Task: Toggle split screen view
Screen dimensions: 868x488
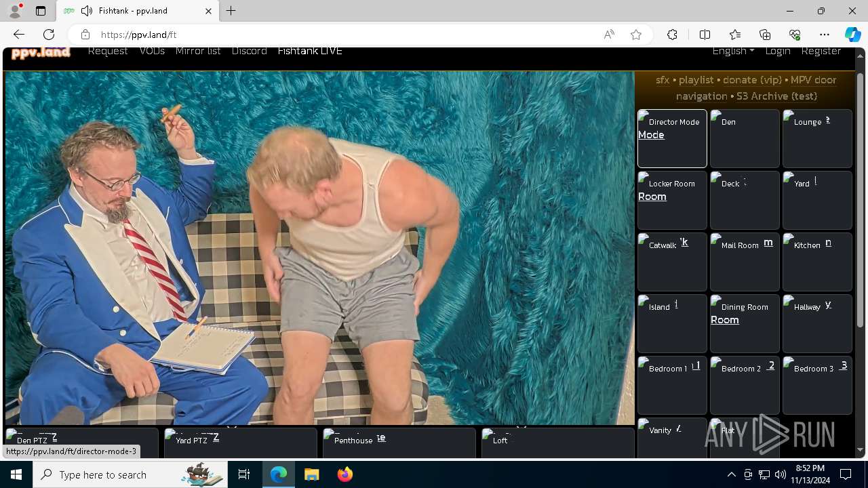Action: [x=705, y=35]
